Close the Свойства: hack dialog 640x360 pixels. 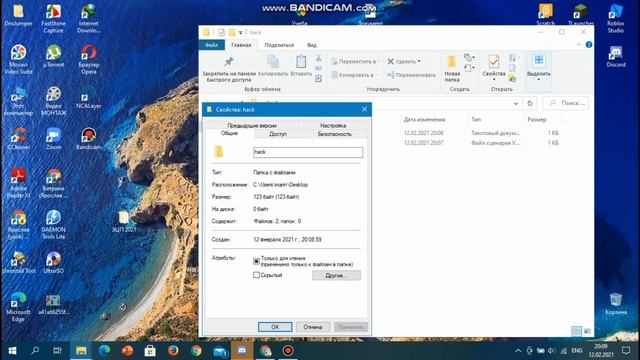coord(364,109)
